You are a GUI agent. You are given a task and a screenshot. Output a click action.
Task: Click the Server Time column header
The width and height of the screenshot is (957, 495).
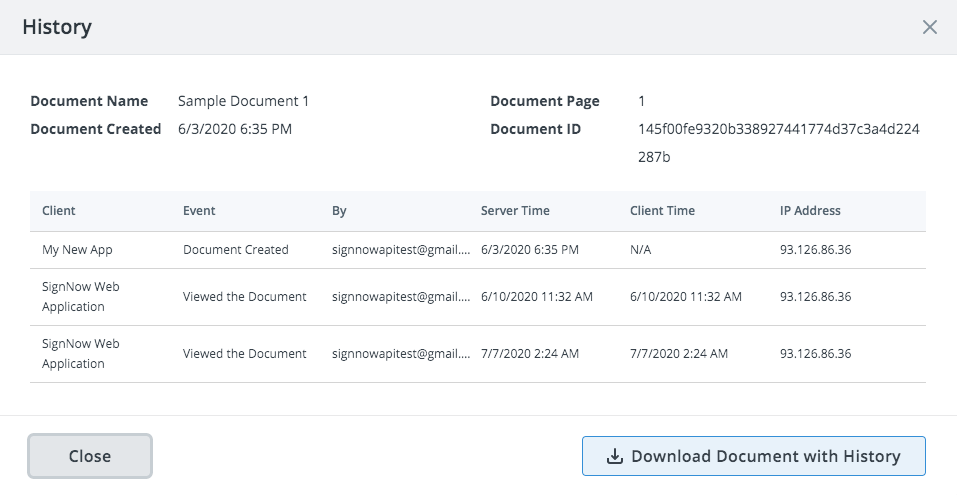click(x=515, y=211)
